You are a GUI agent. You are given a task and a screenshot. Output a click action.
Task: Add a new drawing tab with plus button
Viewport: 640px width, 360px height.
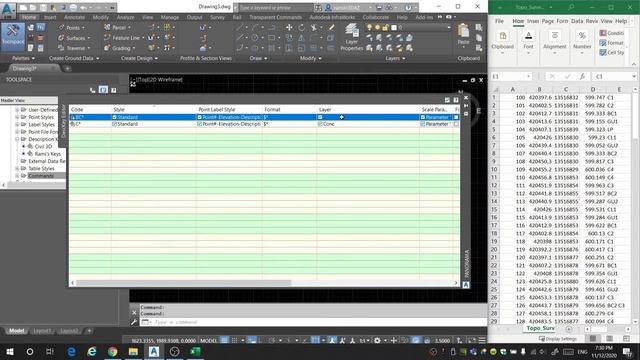[x=67, y=69]
